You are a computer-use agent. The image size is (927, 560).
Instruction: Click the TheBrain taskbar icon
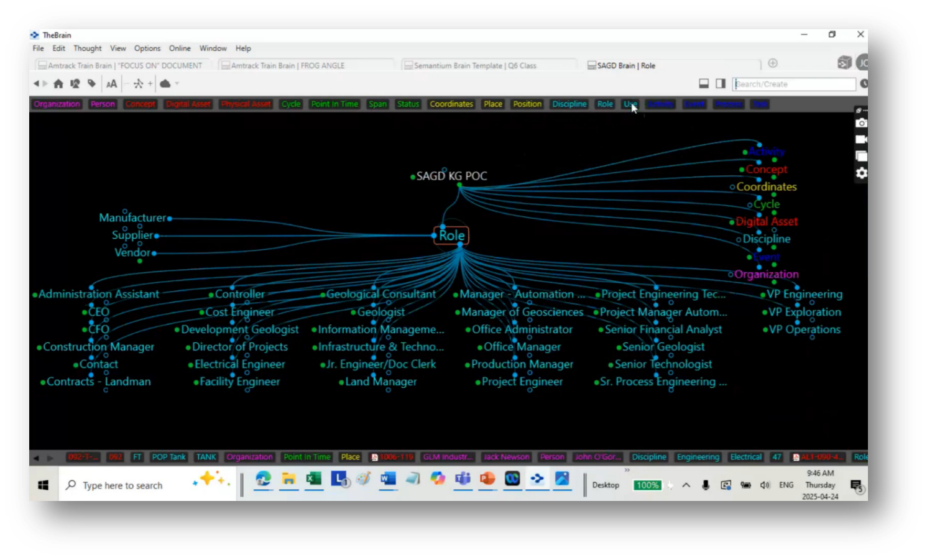pyautogui.click(x=537, y=479)
